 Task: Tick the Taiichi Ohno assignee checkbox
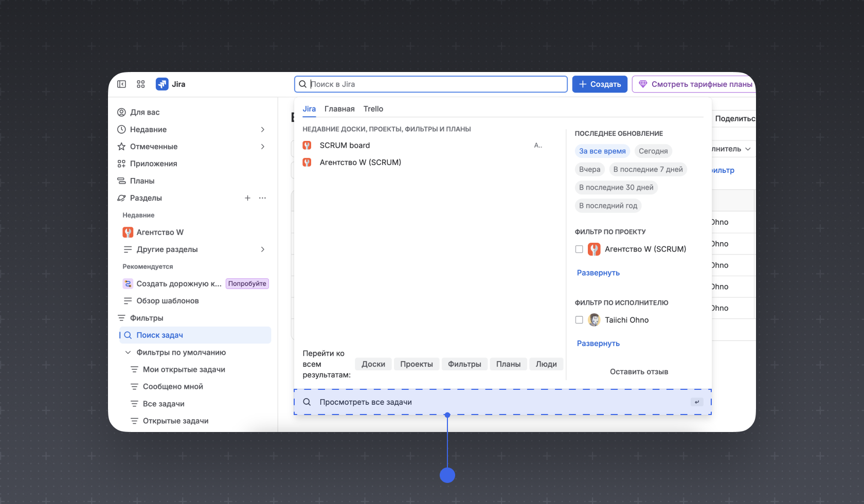click(579, 320)
